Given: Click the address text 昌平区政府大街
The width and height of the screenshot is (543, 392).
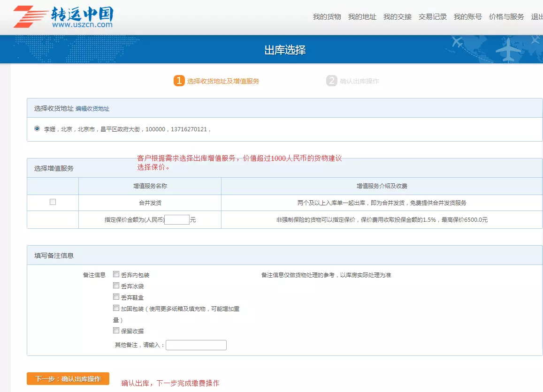Looking at the screenshot, I should (120, 129).
